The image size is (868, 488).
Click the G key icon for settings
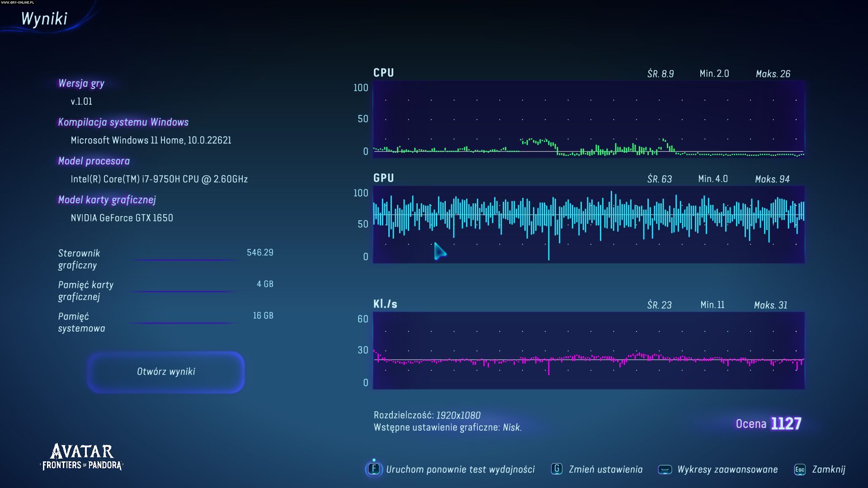(x=557, y=469)
